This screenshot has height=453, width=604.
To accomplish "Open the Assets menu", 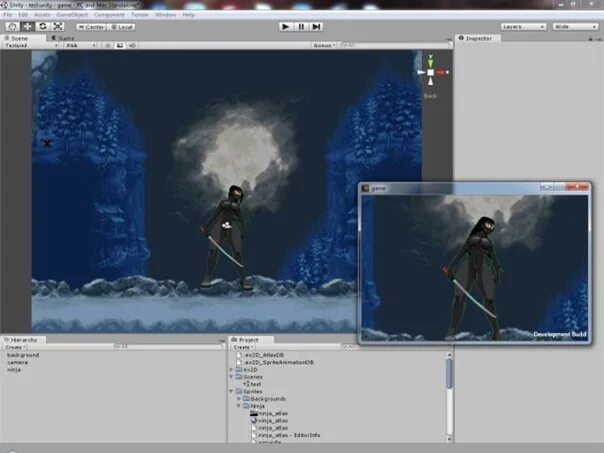I will [42, 15].
